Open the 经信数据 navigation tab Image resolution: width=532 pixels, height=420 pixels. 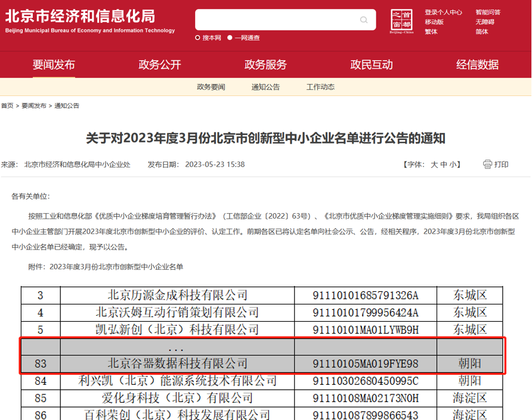tap(477, 65)
